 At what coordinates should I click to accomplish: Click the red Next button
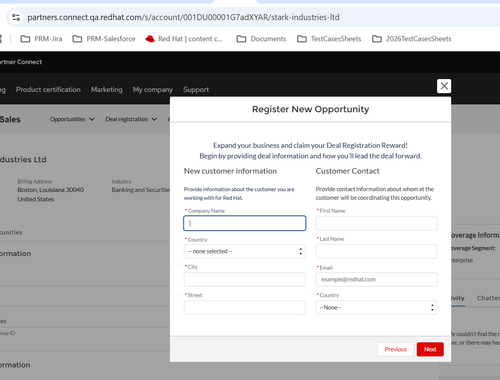tap(430, 349)
